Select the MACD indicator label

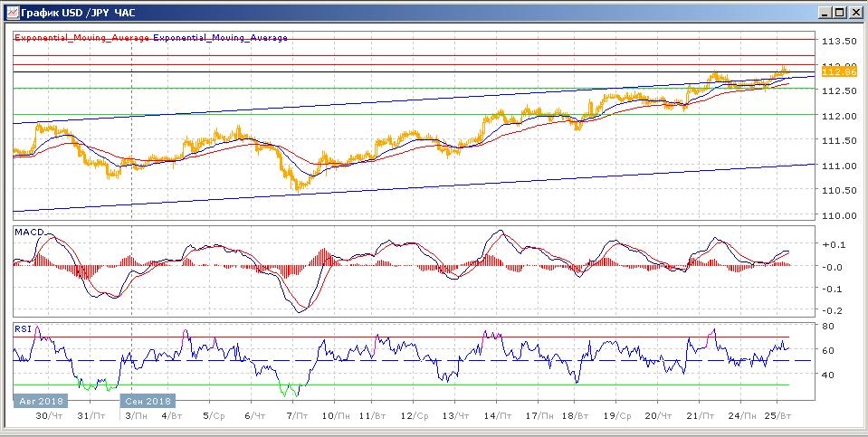point(29,231)
